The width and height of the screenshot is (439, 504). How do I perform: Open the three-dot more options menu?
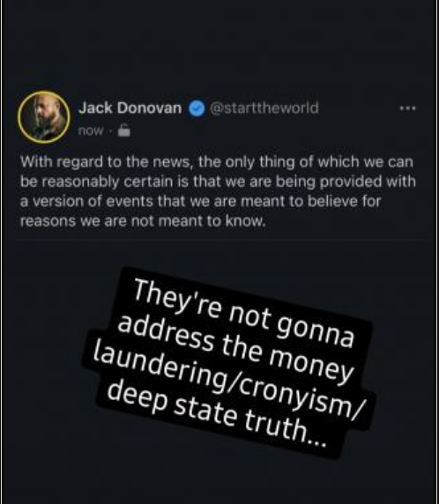(x=407, y=108)
